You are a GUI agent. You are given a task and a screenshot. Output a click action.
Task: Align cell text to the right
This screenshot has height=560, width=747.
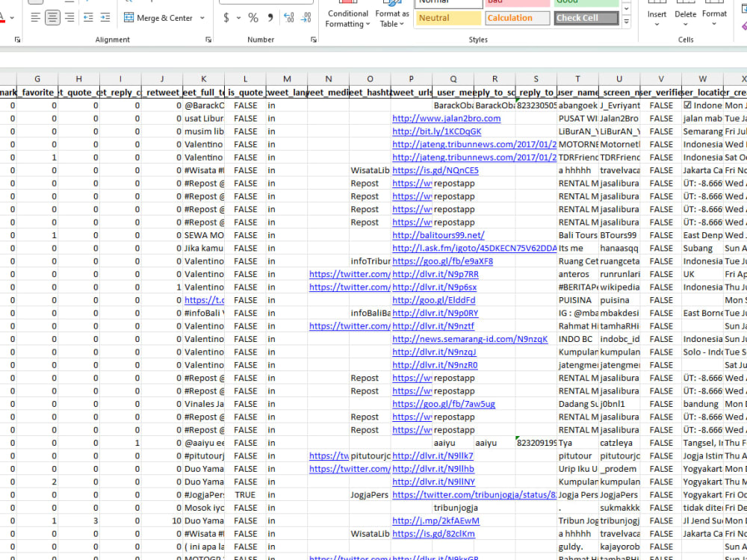point(69,18)
